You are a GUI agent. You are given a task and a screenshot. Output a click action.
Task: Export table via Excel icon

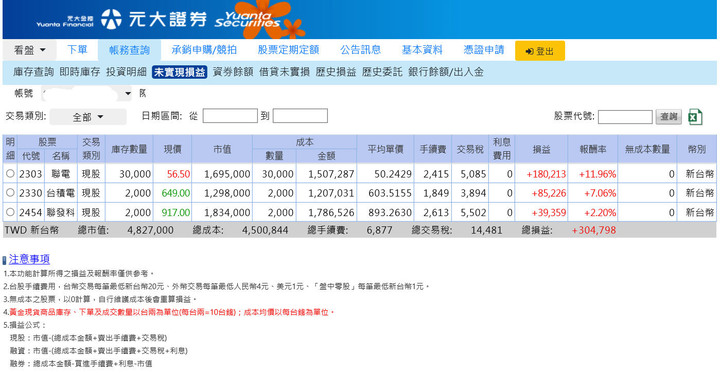click(695, 117)
